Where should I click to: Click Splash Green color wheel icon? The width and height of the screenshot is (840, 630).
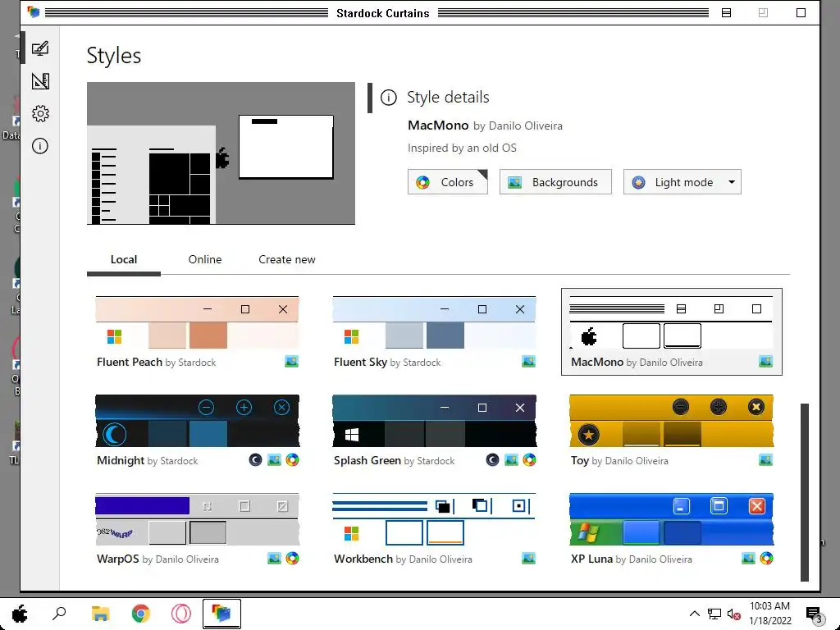coord(529,459)
